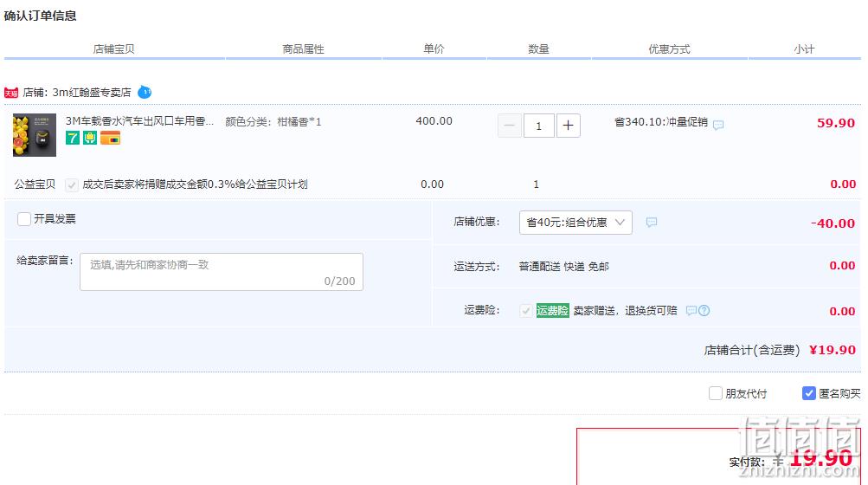
Task: Open the comment icon next to 冲量促销
Action: pyautogui.click(x=718, y=125)
